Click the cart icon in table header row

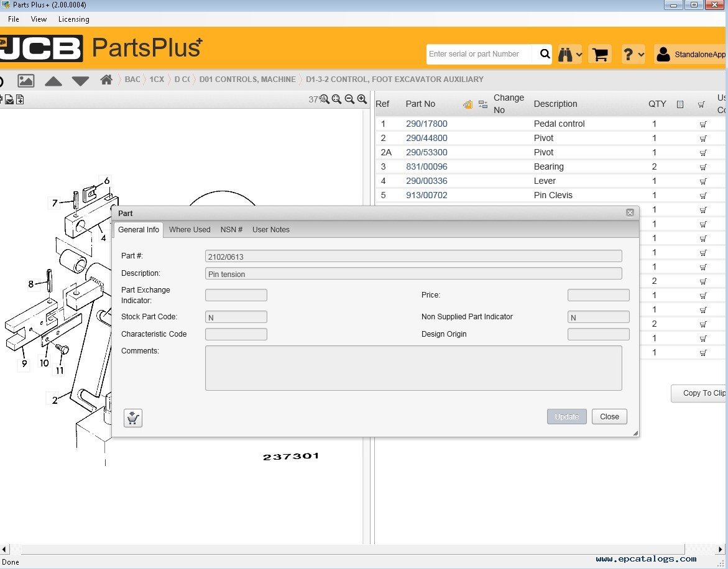[x=701, y=104]
